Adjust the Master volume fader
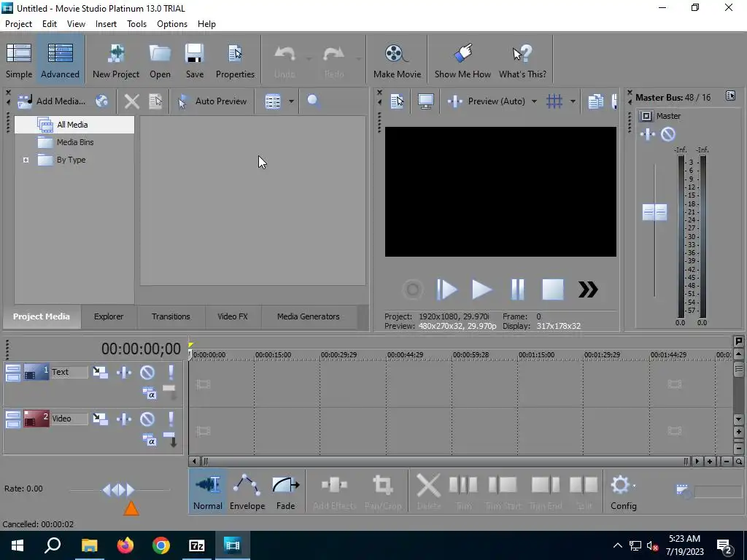Image resolution: width=747 pixels, height=560 pixels. point(654,212)
